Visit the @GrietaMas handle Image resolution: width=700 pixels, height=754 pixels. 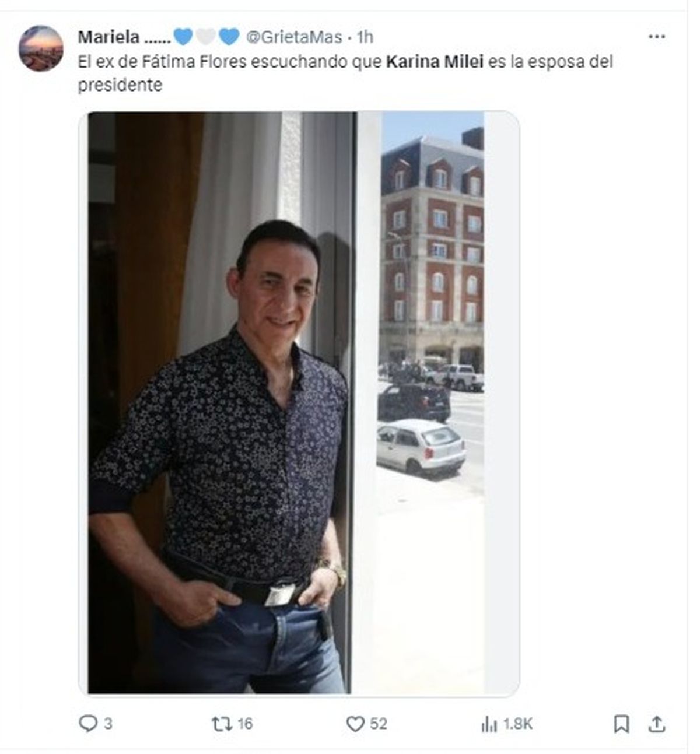(x=294, y=37)
